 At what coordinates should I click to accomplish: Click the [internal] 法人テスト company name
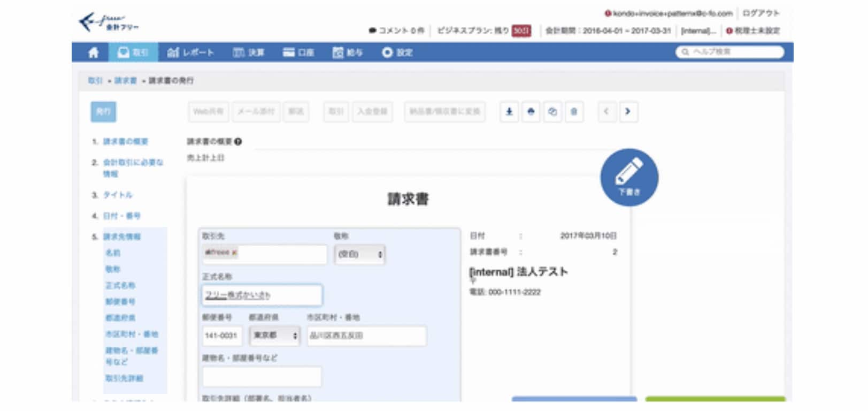(518, 272)
